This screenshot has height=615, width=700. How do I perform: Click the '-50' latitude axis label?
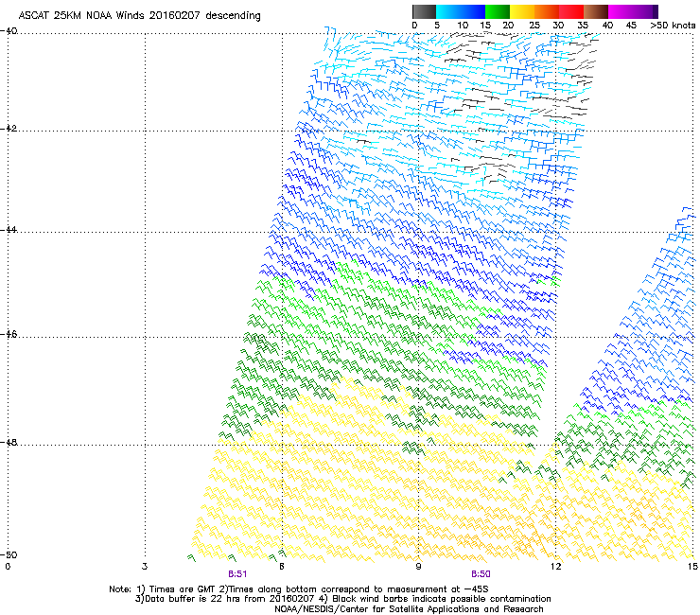coord(9,554)
